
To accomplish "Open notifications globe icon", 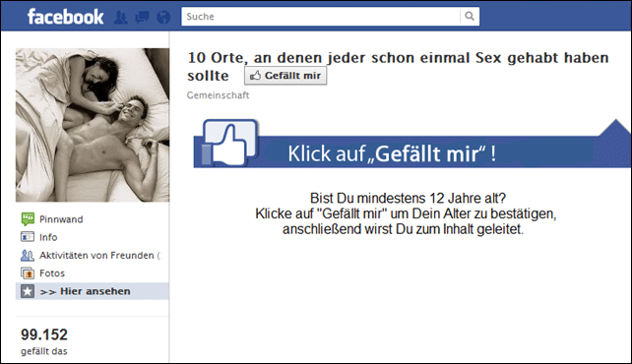I will tap(163, 17).
